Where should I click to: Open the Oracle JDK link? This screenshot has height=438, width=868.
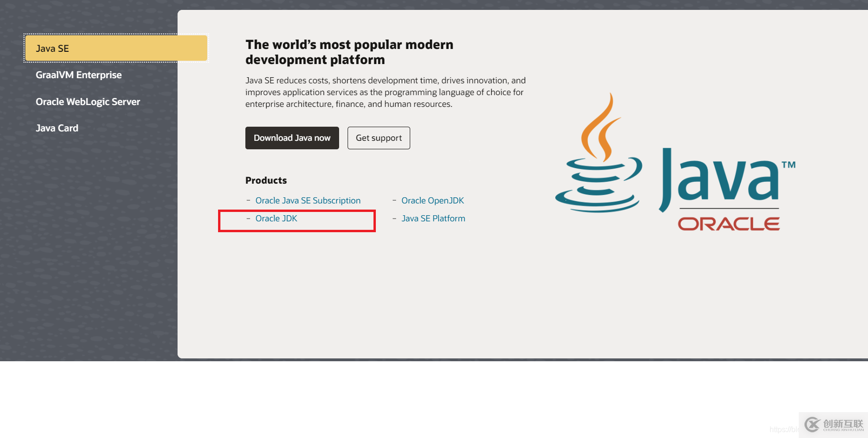pos(276,219)
